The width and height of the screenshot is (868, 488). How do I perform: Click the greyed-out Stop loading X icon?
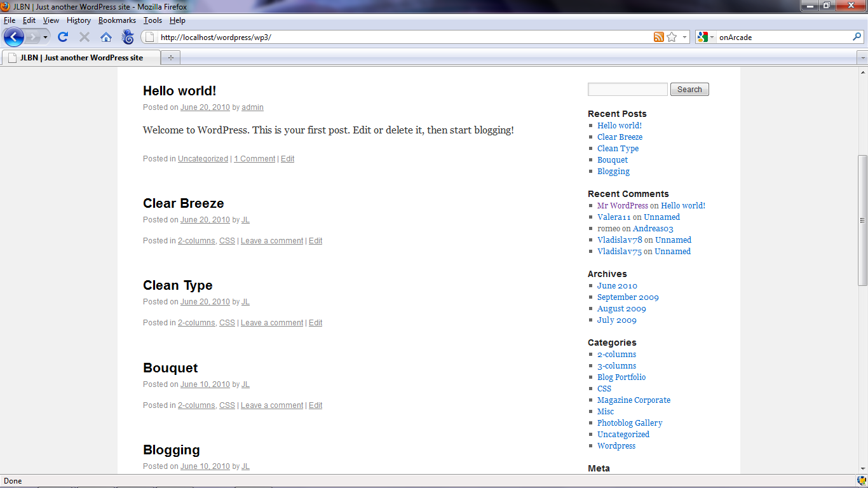point(85,37)
